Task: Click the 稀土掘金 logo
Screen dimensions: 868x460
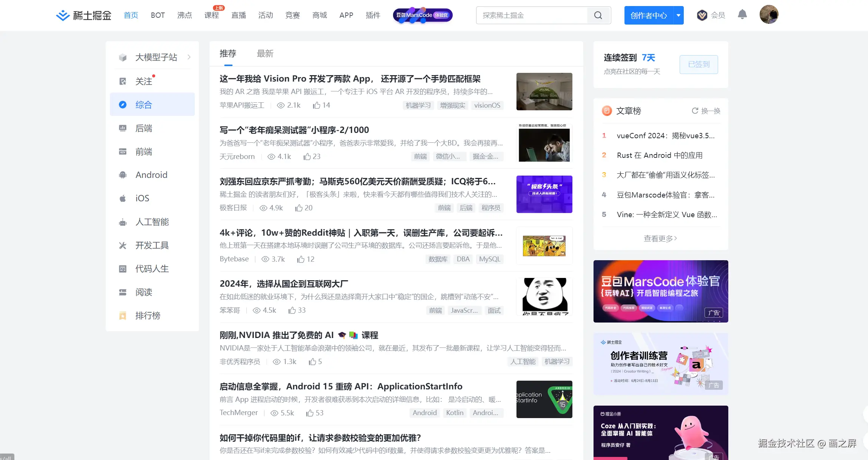Action: point(84,15)
